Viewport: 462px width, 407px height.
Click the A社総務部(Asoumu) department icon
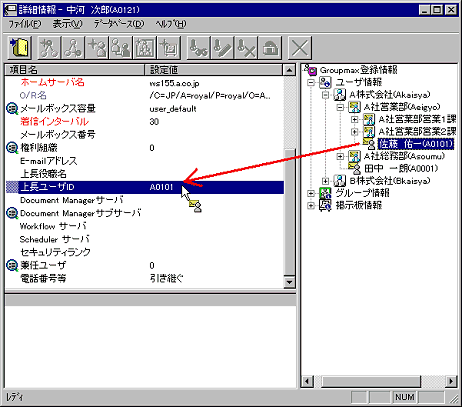click(x=354, y=156)
